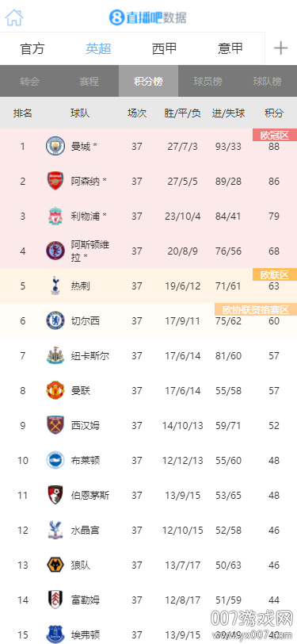The width and height of the screenshot is (297, 644).
Task: Open the 官方 tab
Action: coord(32,48)
